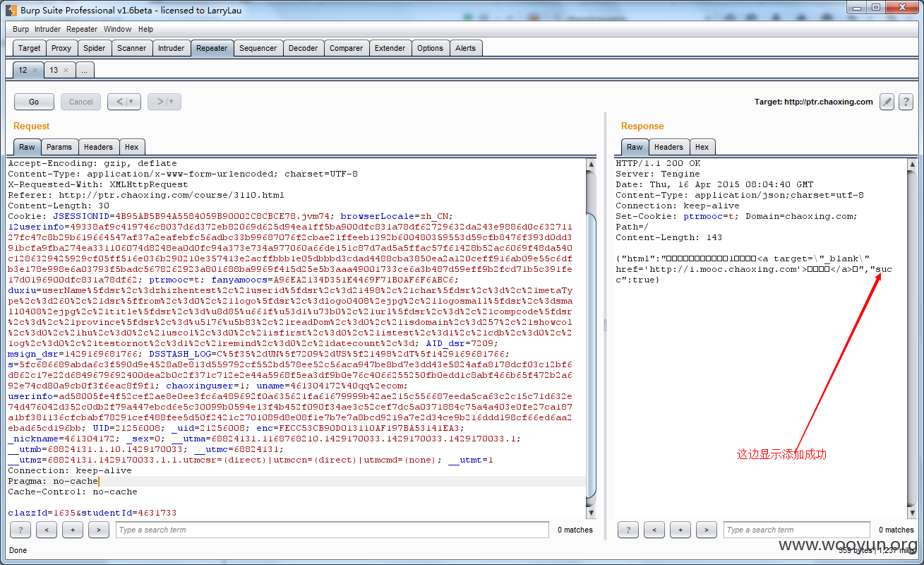
Task: Select the Request Hex tab
Action: tap(131, 147)
